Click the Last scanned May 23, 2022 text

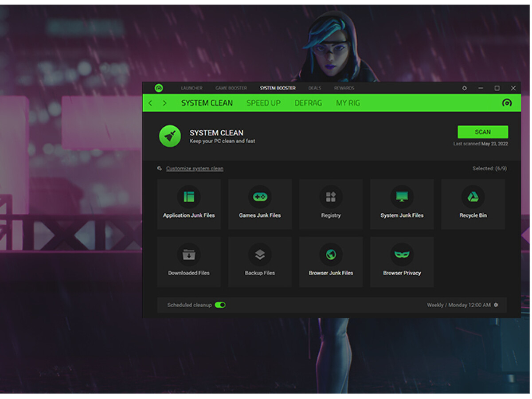(x=481, y=144)
